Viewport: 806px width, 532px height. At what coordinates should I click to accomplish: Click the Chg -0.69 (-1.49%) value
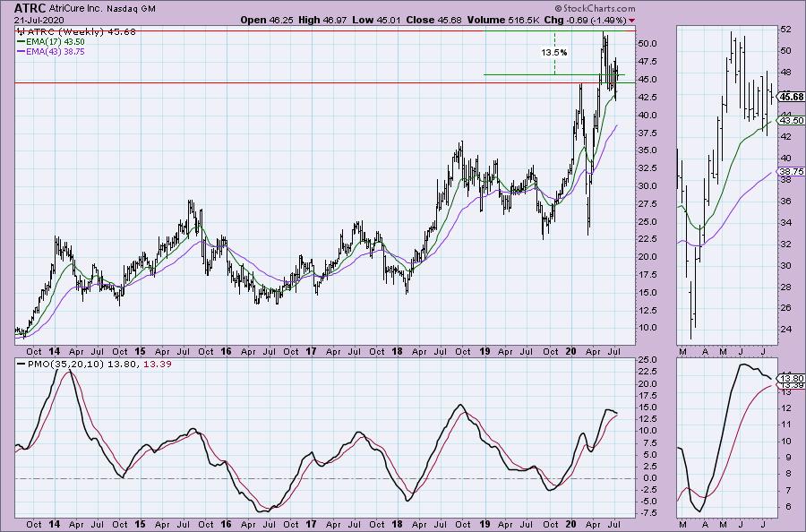[585, 20]
